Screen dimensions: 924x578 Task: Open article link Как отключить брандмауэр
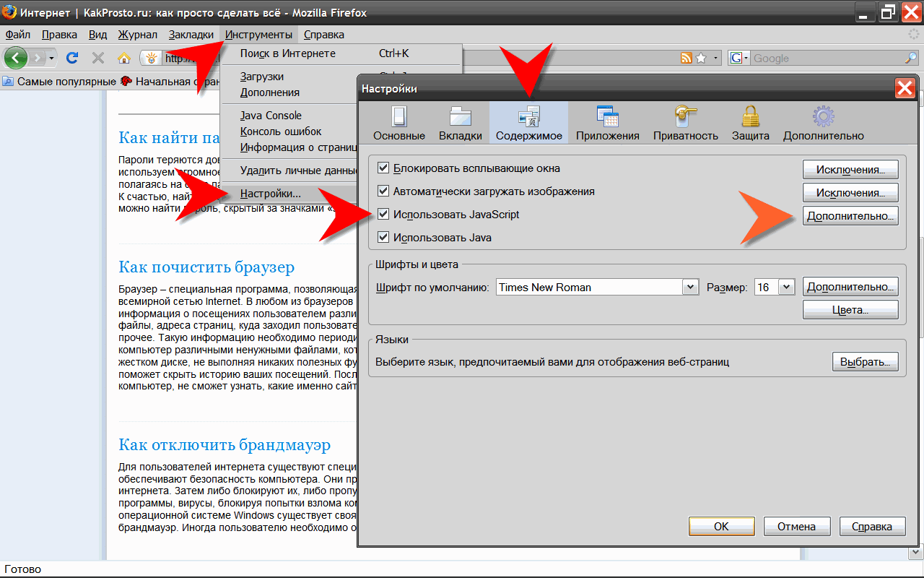(225, 444)
